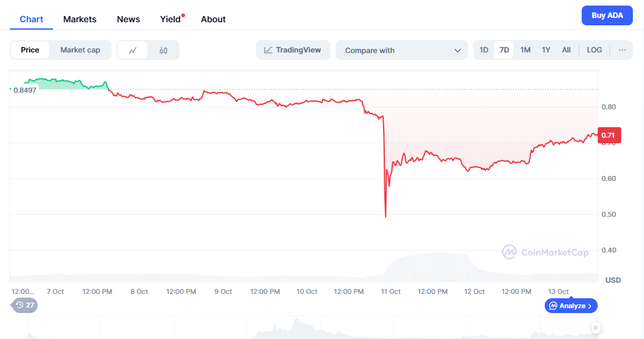Toggle chart to Market cap view
This screenshot has width=644, height=339.
[x=80, y=50]
